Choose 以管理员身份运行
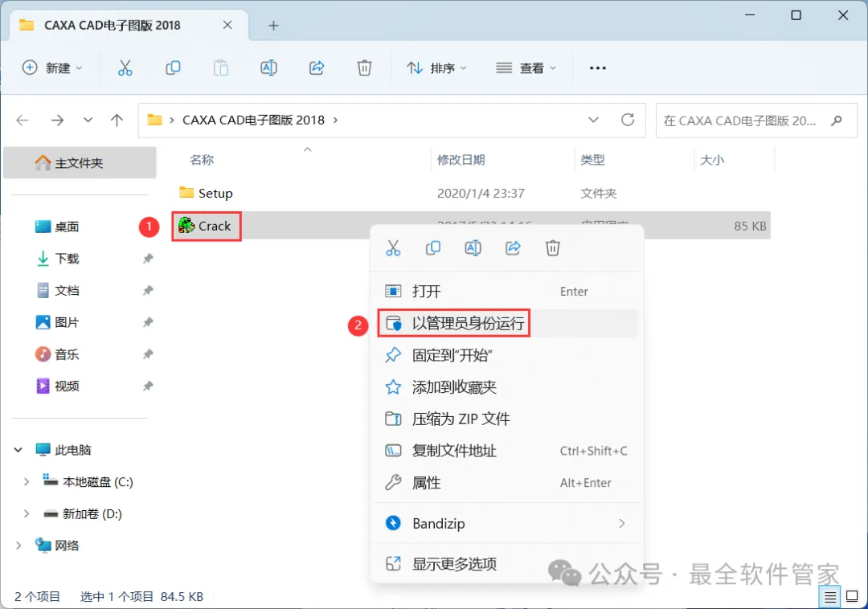The image size is (868, 609). (x=507, y=323)
